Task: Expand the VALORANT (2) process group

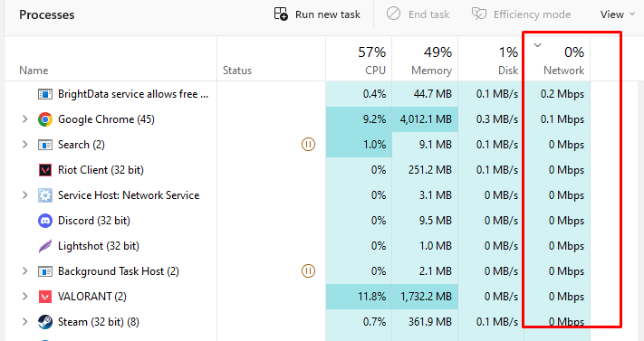Action: [x=25, y=297]
